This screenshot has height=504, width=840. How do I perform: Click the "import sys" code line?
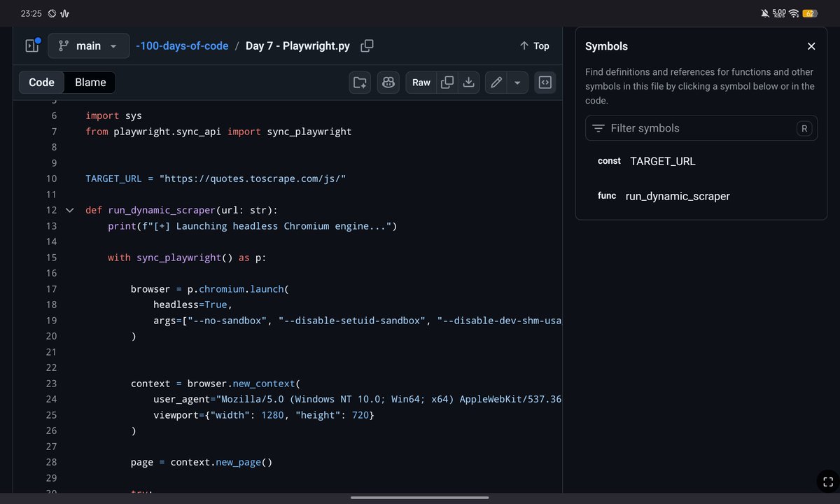[113, 115]
